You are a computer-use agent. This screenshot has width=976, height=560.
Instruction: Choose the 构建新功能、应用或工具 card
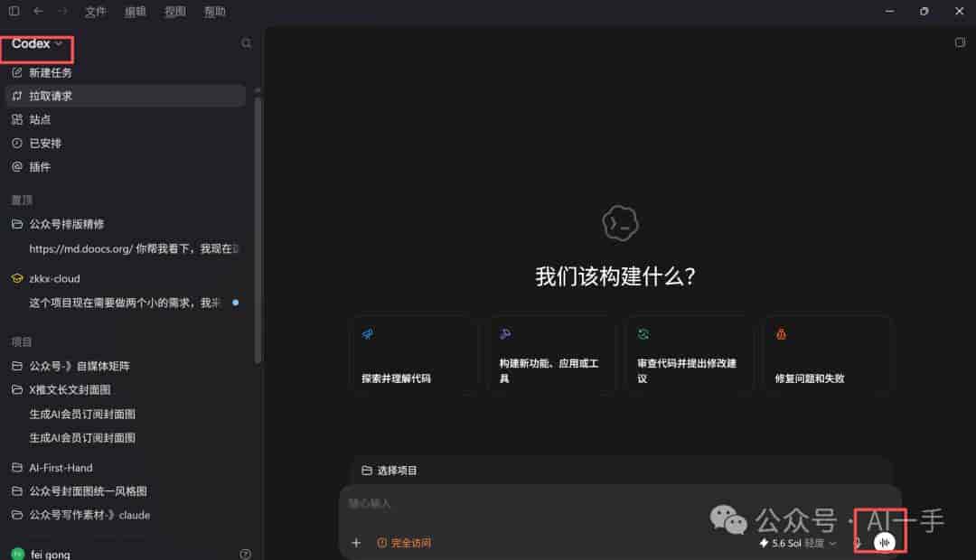coord(553,355)
